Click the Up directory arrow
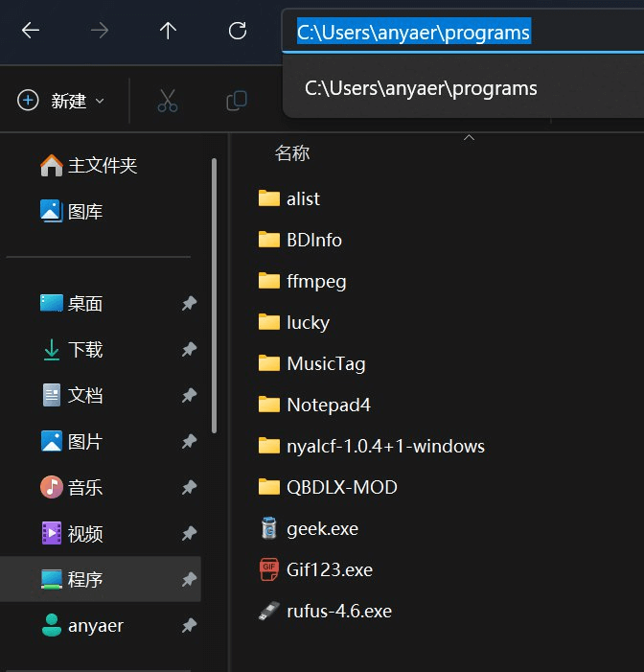 169,31
